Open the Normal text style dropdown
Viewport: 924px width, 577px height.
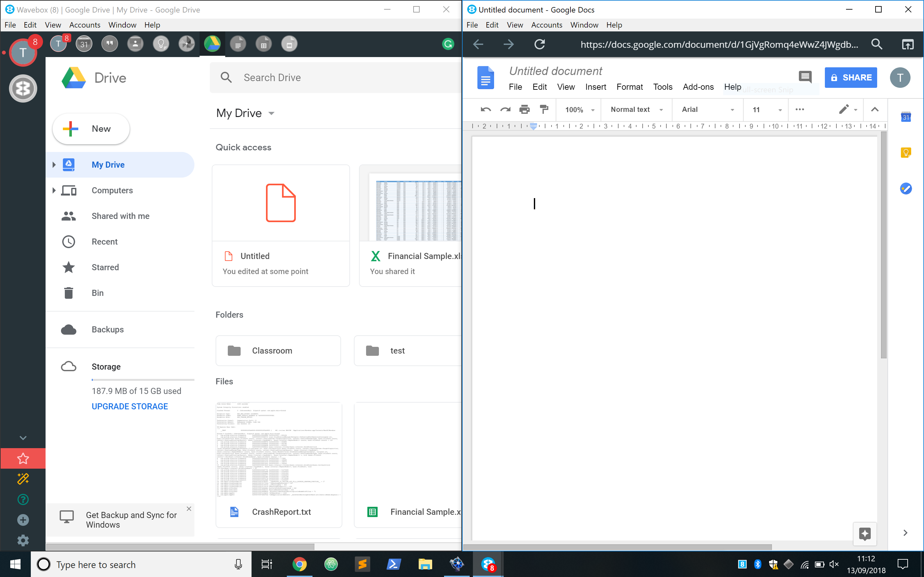pos(635,110)
